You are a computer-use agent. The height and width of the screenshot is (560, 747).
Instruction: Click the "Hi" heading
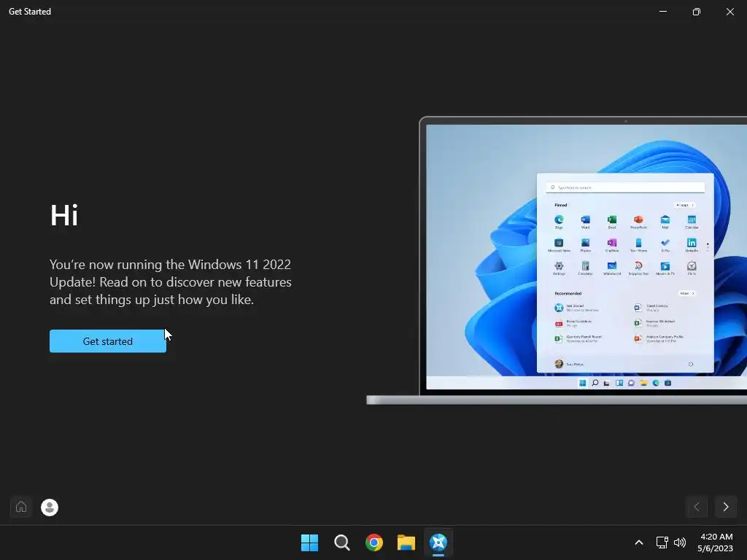coord(64,215)
